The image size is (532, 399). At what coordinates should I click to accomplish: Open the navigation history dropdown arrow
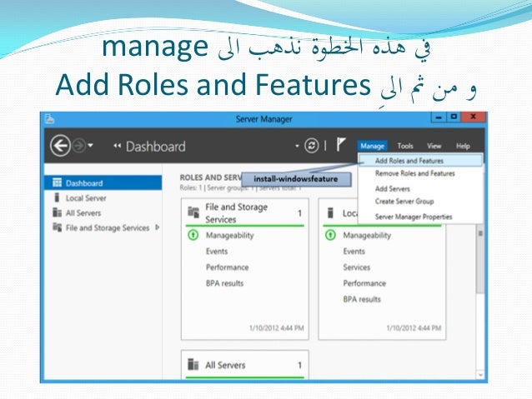click(91, 146)
